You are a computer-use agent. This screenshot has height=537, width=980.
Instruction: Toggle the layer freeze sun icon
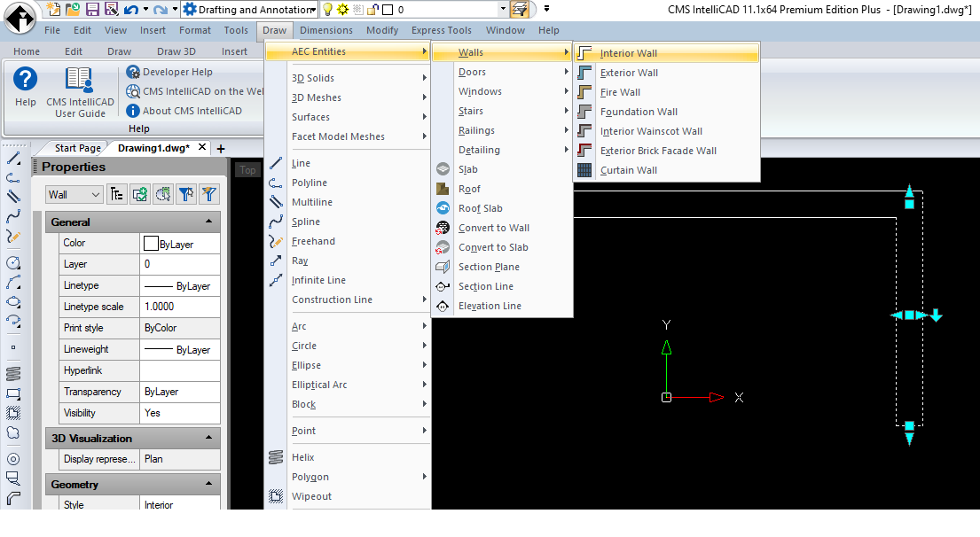click(342, 10)
